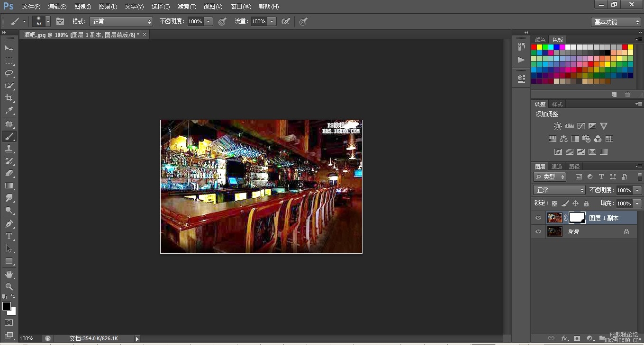Switch to the 样式 tab
Screen dimensions: 644x345
pos(557,104)
